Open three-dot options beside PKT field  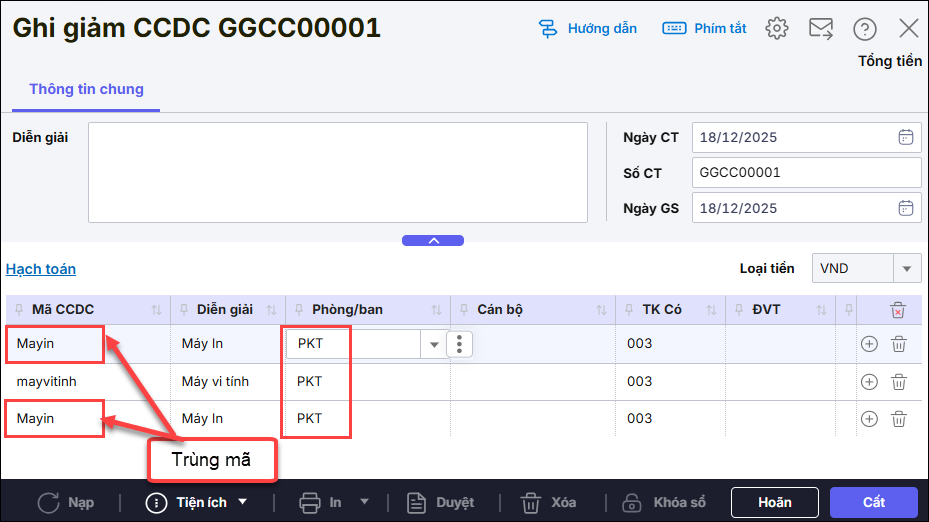pyautogui.click(x=459, y=344)
